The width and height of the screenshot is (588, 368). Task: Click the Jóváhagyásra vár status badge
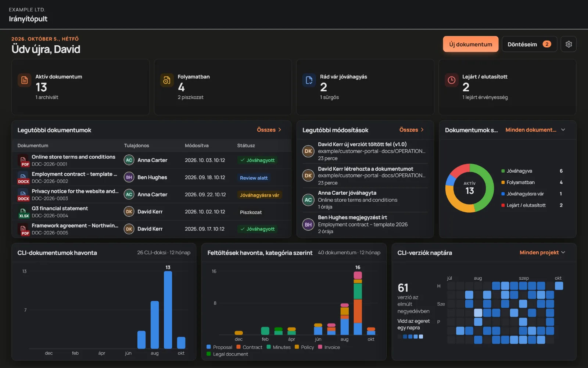[259, 195]
